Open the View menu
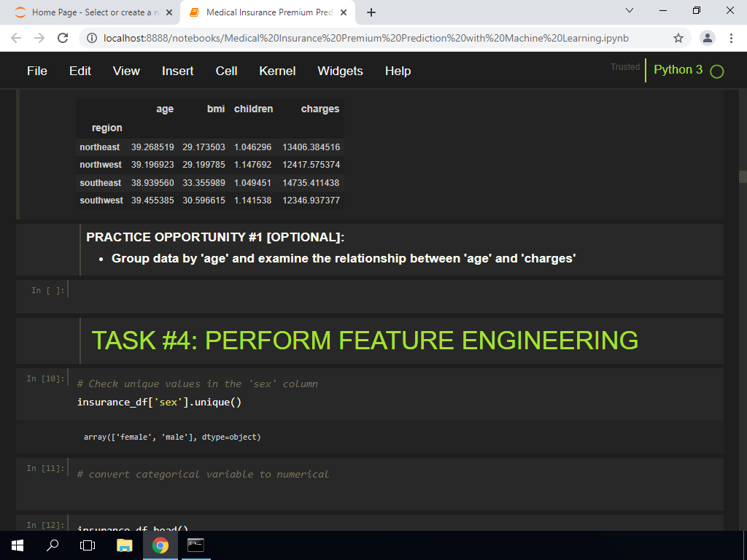Viewport: 747px width, 560px height. coord(126,71)
